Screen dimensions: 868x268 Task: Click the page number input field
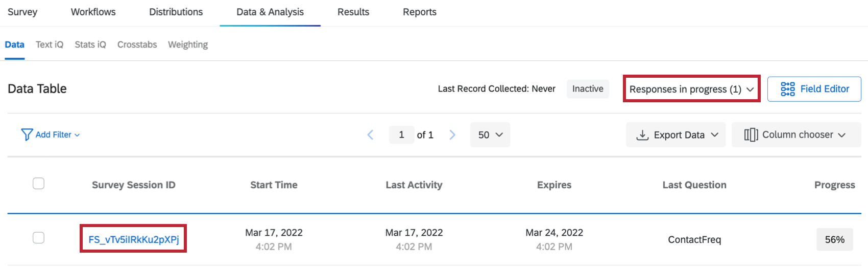[401, 135]
